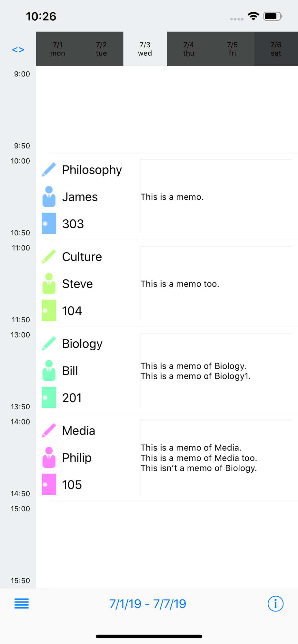Tap the green teacher icon beside Steve
Image resolution: width=298 pixels, height=644 pixels.
point(49,283)
